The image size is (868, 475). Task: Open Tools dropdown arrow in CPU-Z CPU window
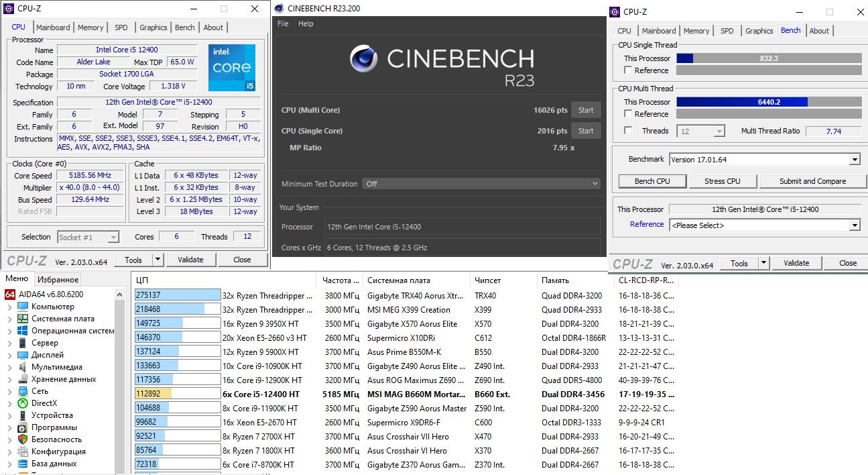point(158,260)
